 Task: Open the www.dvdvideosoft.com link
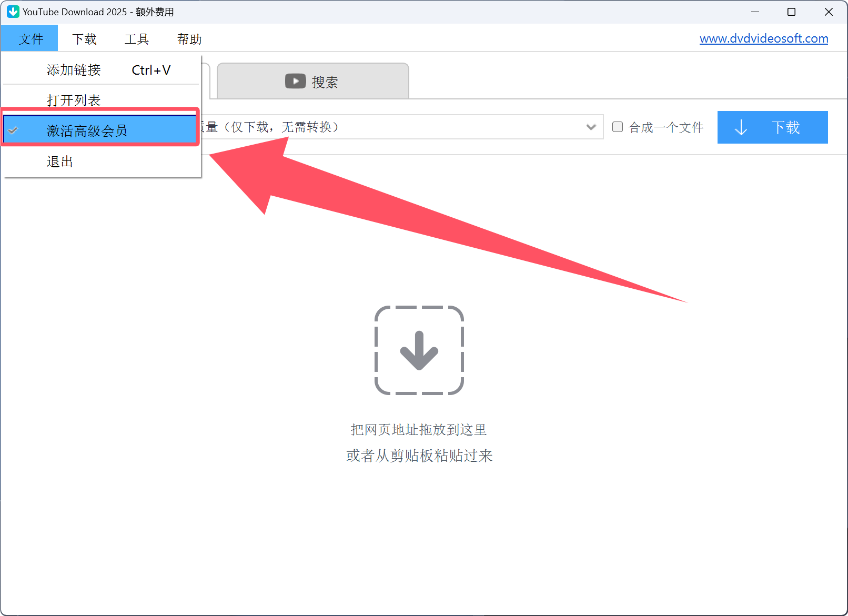pos(763,38)
